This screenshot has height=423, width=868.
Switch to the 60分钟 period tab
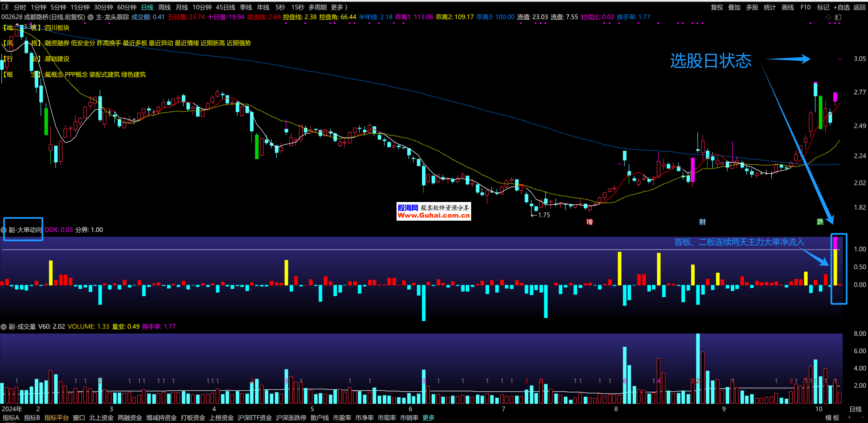point(127,7)
